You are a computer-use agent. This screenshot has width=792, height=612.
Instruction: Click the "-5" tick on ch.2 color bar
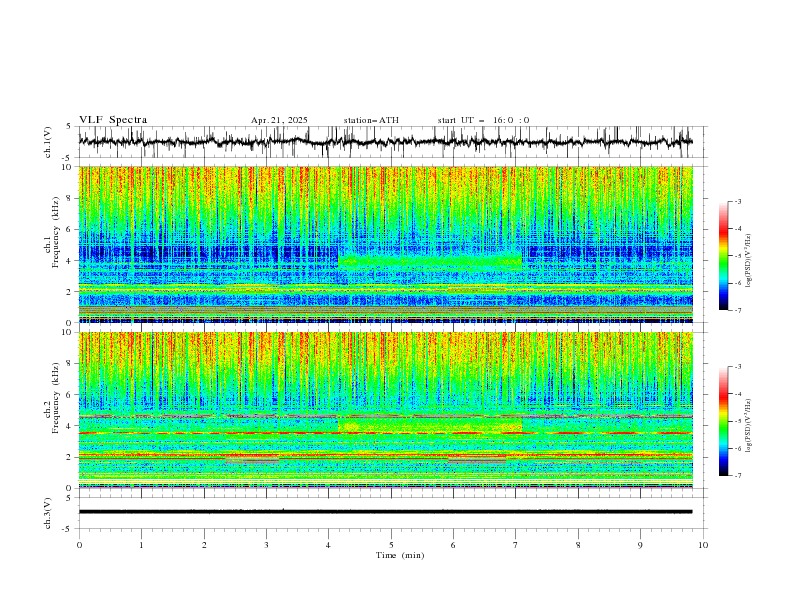pyautogui.click(x=737, y=421)
